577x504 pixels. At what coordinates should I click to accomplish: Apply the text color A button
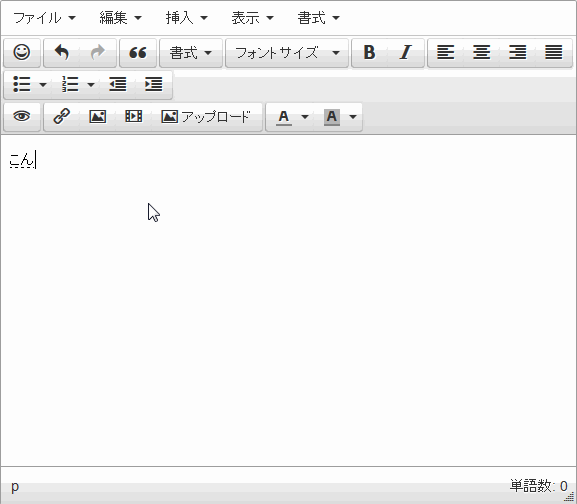[284, 117]
